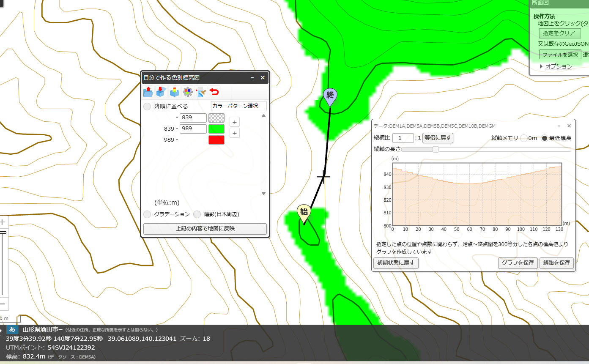Click the 縦軸の長さ slider handle
This screenshot has width=589, height=364.
pos(436,149)
